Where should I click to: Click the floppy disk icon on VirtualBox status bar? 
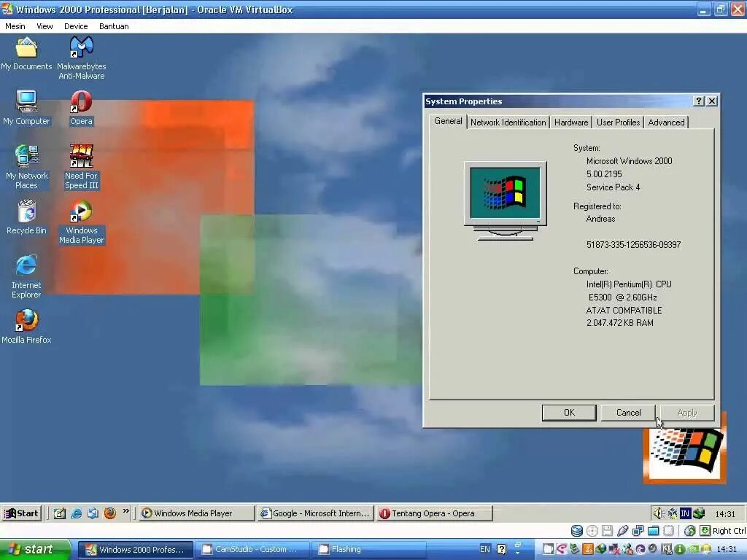tap(608, 529)
